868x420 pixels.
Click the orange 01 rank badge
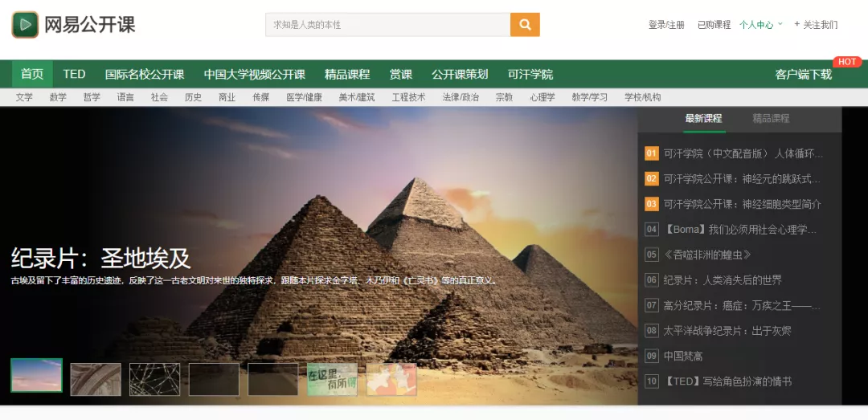coord(652,153)
